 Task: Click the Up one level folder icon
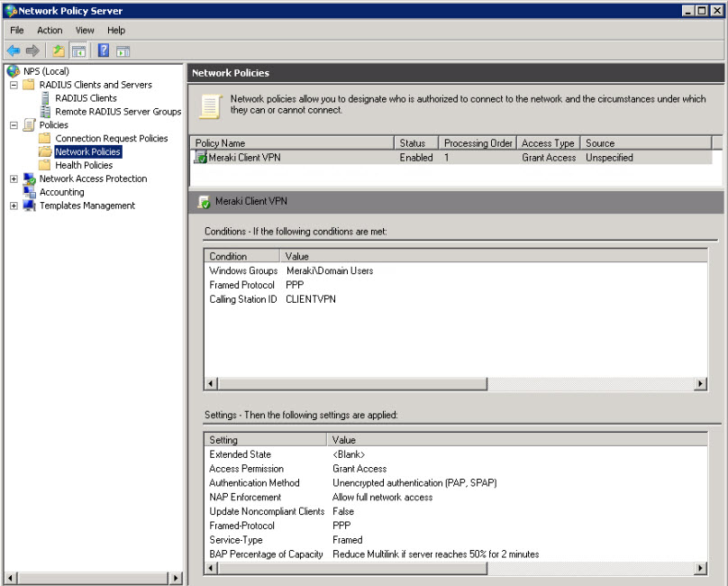coord(59,50)
